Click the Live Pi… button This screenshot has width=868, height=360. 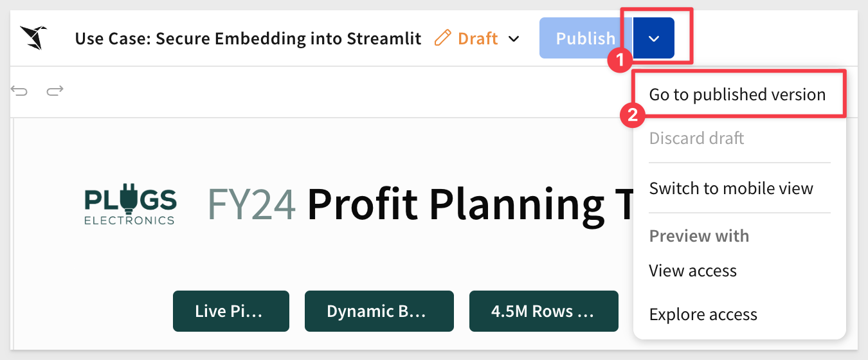point(231,311)
